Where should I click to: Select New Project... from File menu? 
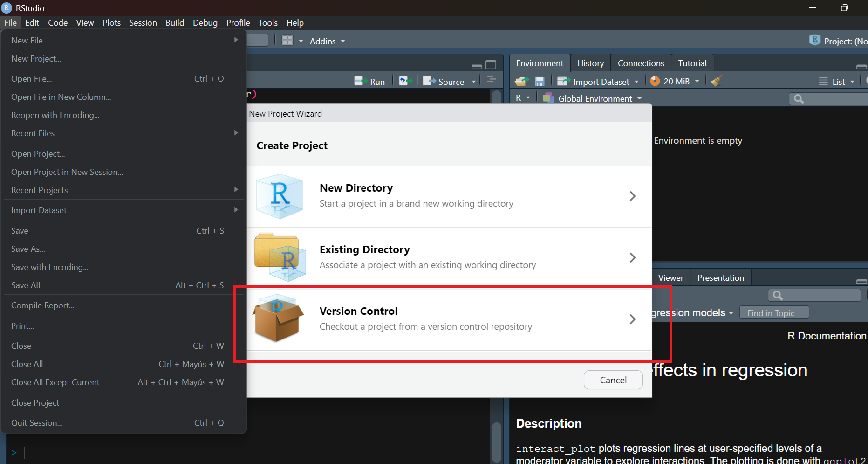(36, 59)
